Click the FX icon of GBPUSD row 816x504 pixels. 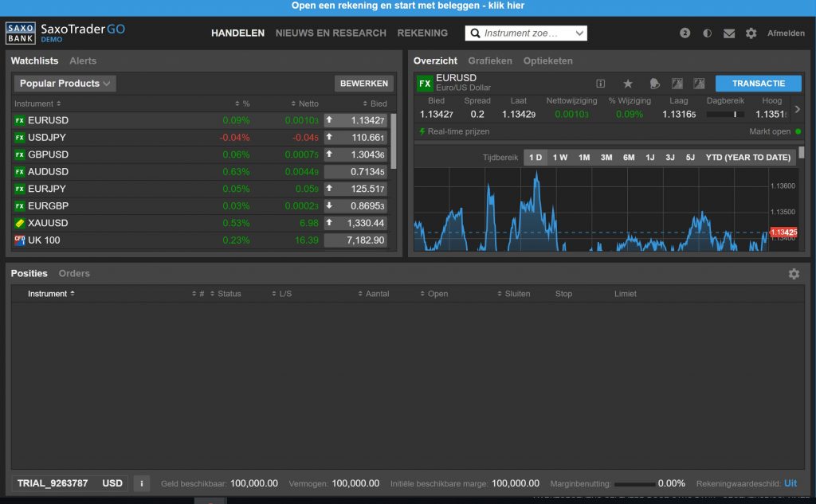pos(20,154)
